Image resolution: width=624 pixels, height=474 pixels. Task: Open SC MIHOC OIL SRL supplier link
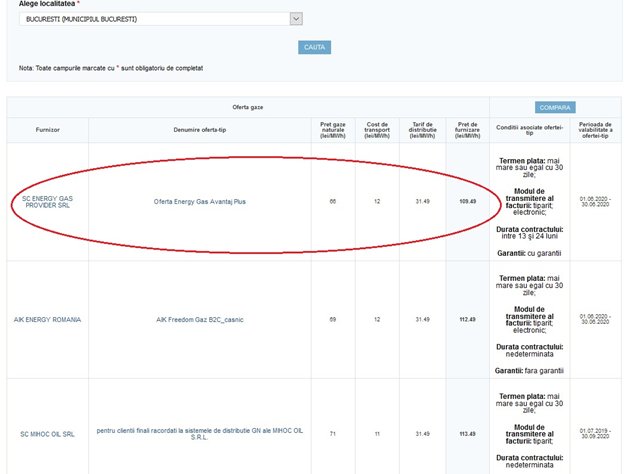pos(47,433)
